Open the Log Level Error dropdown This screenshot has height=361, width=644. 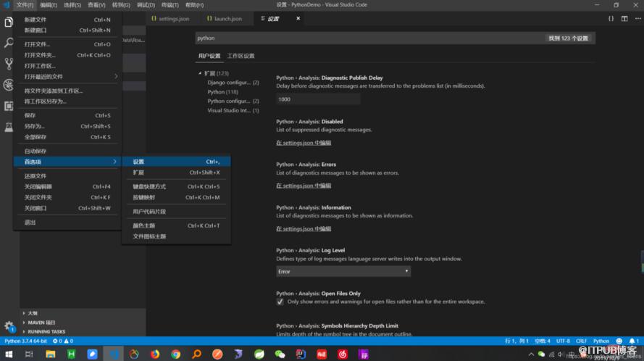point(343,271)
